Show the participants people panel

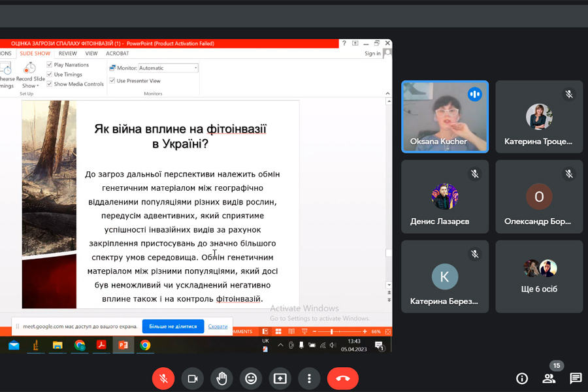pos(549,378)
